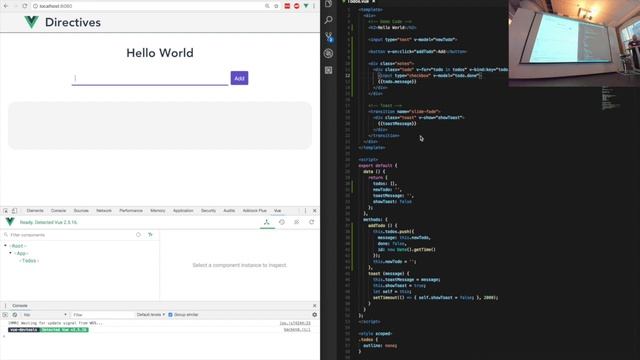This screenshot has width=640, height=360.
Task: Open the VS Code Source Control icon
Action: point(329,37)
